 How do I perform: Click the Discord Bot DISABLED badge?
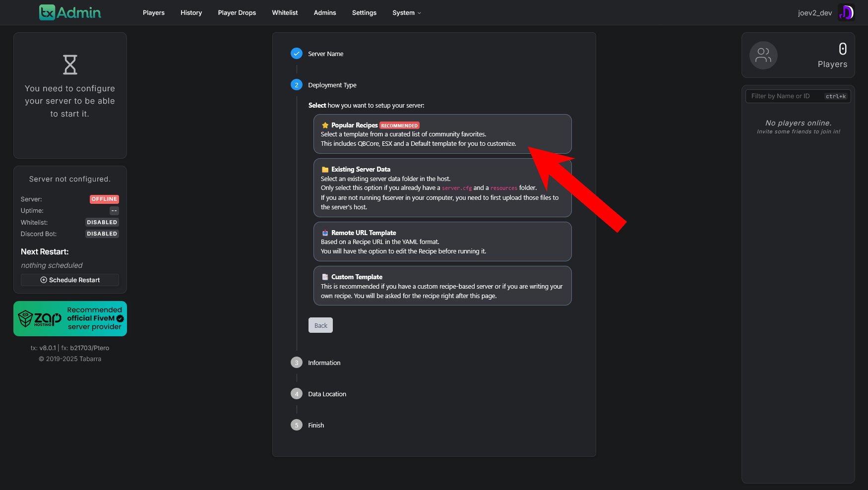pyautogui.click(x=102, y=234)
